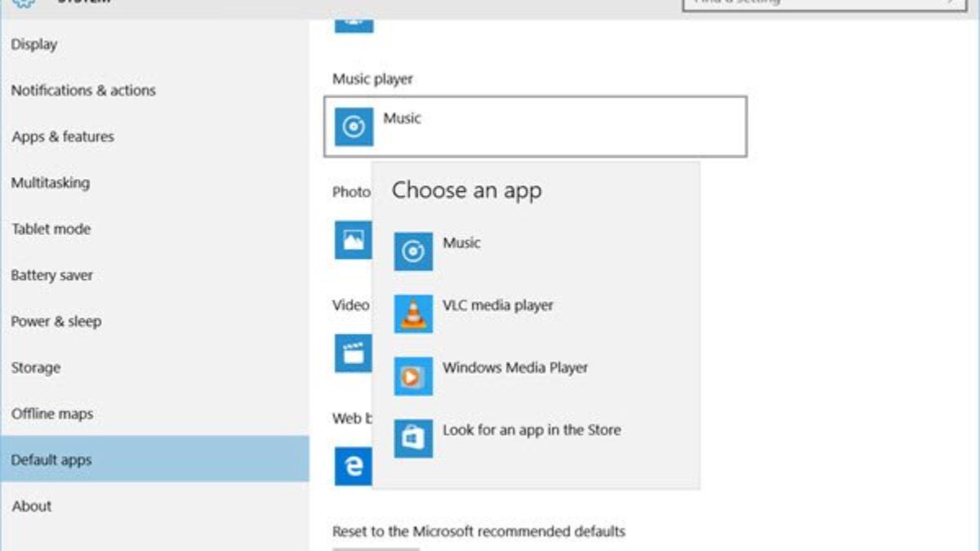
Task: Select Default apps in sidebar
Action: coord(154,460)
